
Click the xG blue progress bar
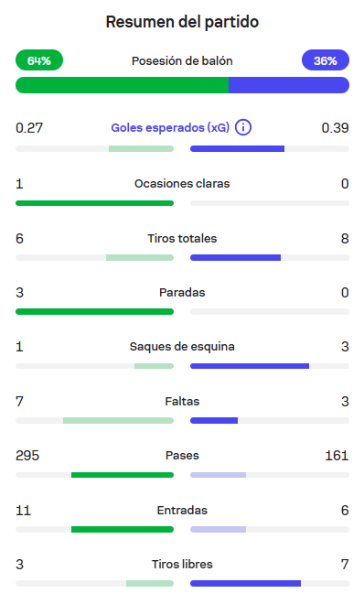pyautogui.click(x=238, y=148)
